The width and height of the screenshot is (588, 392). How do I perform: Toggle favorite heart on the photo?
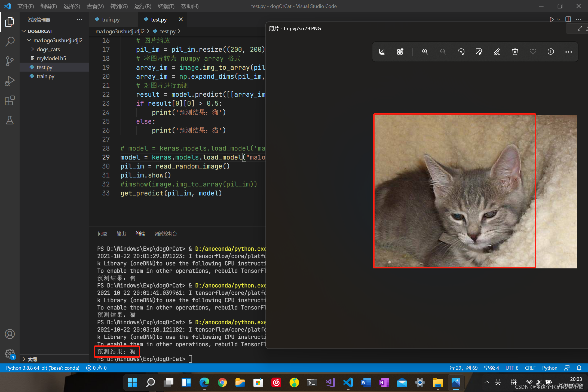[x=533, y=52]
